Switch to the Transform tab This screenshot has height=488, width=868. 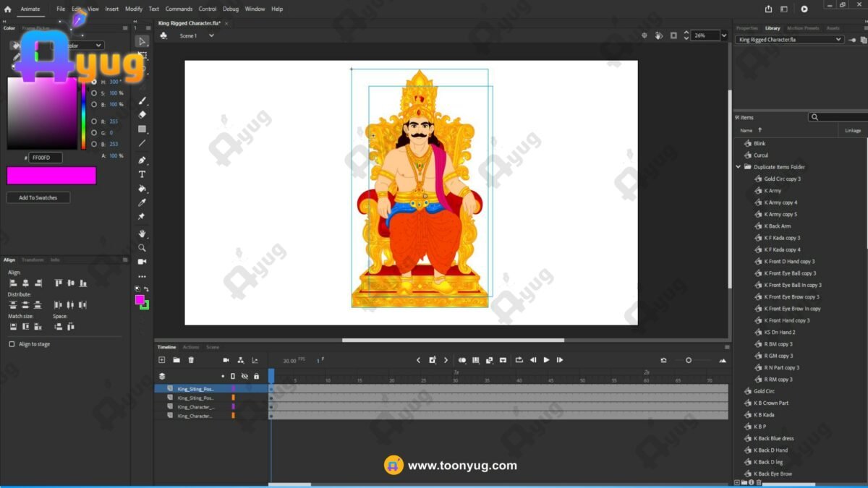(33, 260)
